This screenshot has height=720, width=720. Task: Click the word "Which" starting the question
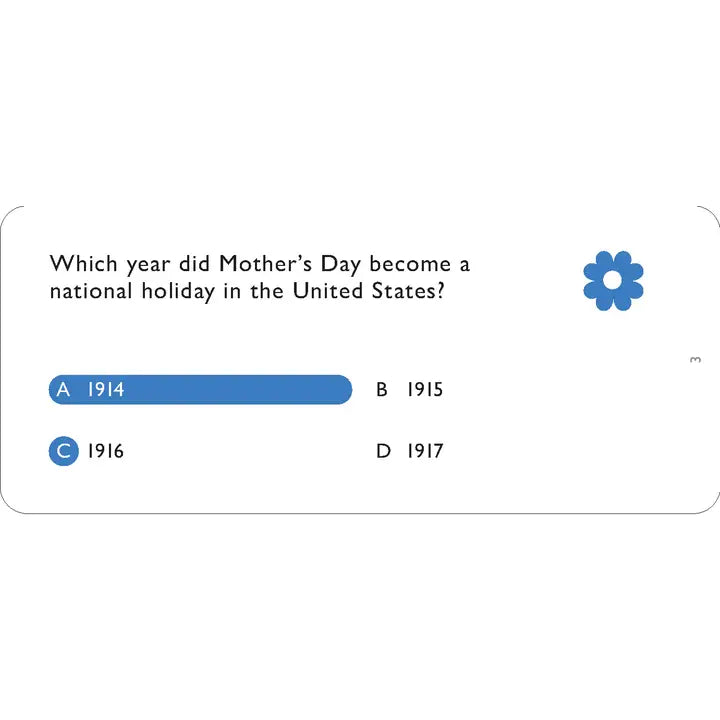(x=84, y=264)
